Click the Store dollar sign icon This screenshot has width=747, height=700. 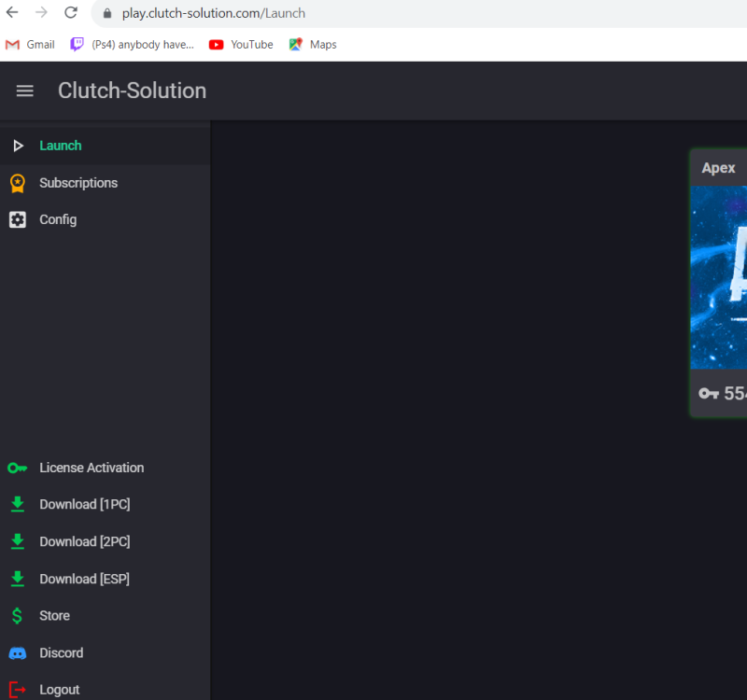click(18, 616)
